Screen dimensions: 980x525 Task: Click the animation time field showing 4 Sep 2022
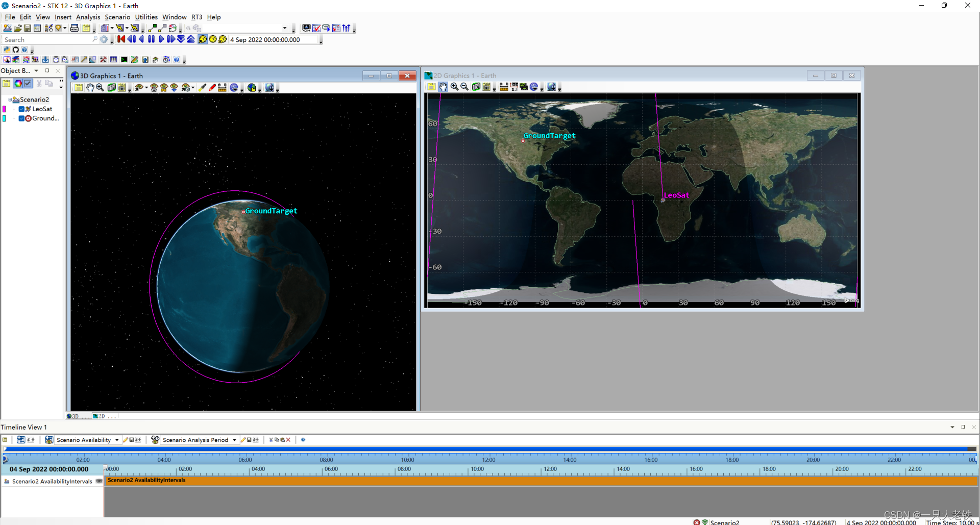(274, 39)
